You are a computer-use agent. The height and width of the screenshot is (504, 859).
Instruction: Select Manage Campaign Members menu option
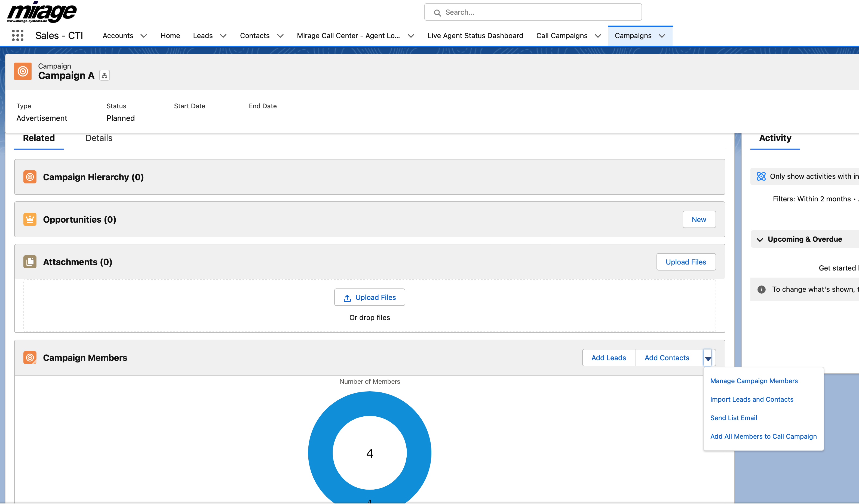[x=754, y=381]
